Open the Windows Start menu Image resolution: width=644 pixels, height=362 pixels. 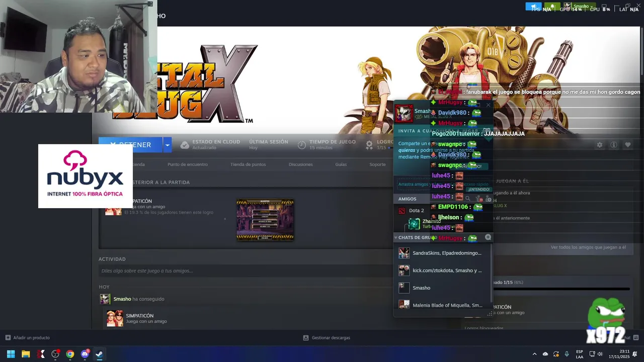click(x=11, y=354)
